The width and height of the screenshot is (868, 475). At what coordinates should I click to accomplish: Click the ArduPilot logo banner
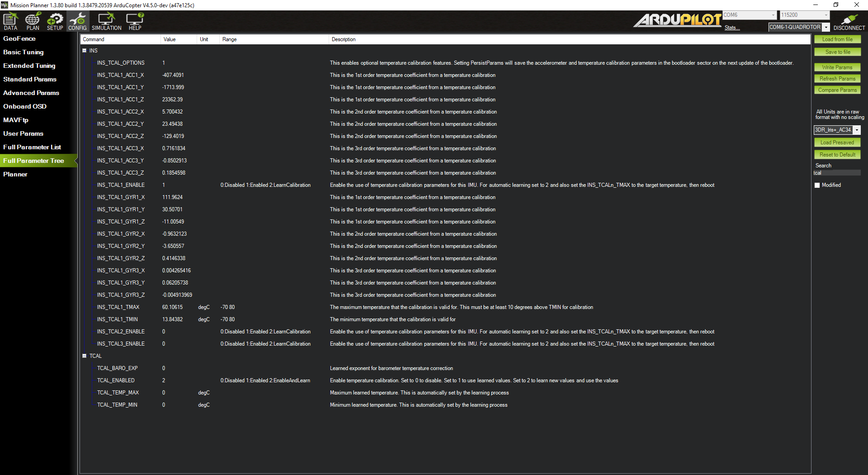[x=677, y=20]
